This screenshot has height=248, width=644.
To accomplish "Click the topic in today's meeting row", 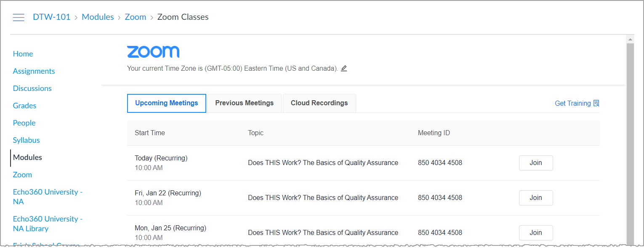I will pyautogui.click(x=323, y=163).
